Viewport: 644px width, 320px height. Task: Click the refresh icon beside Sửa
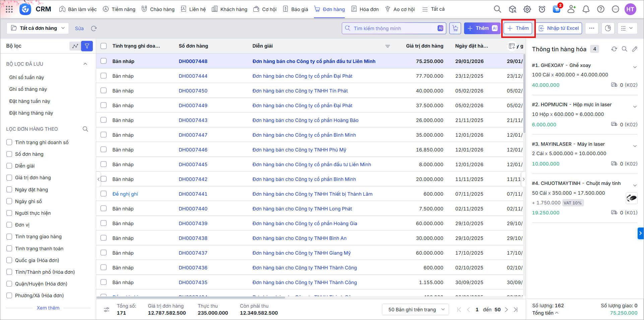pos(94,28)
